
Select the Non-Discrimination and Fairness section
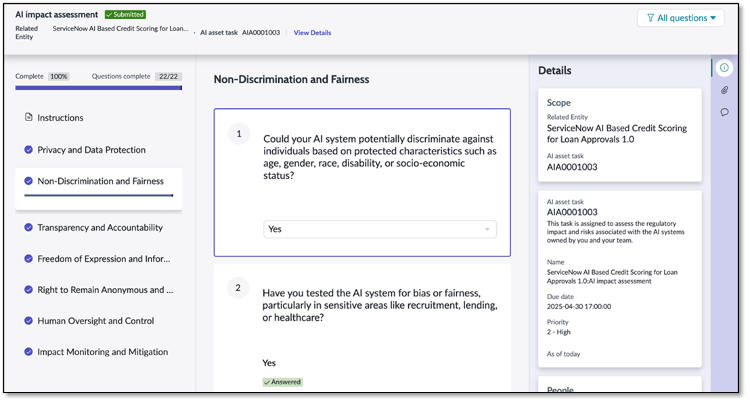[100, 181]
